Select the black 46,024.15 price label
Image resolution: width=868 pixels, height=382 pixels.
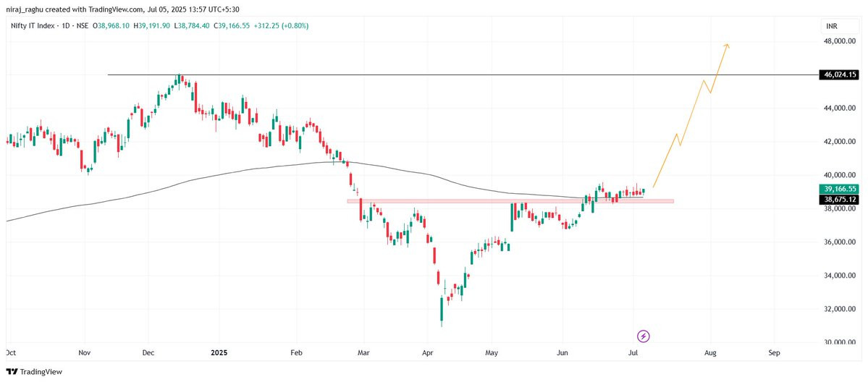click(840, 75)
